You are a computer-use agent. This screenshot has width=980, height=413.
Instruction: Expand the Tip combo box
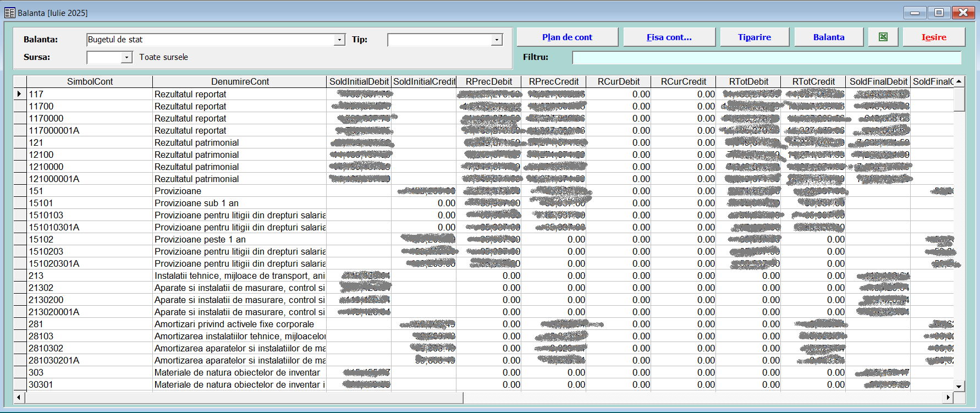tap(497, 40)
